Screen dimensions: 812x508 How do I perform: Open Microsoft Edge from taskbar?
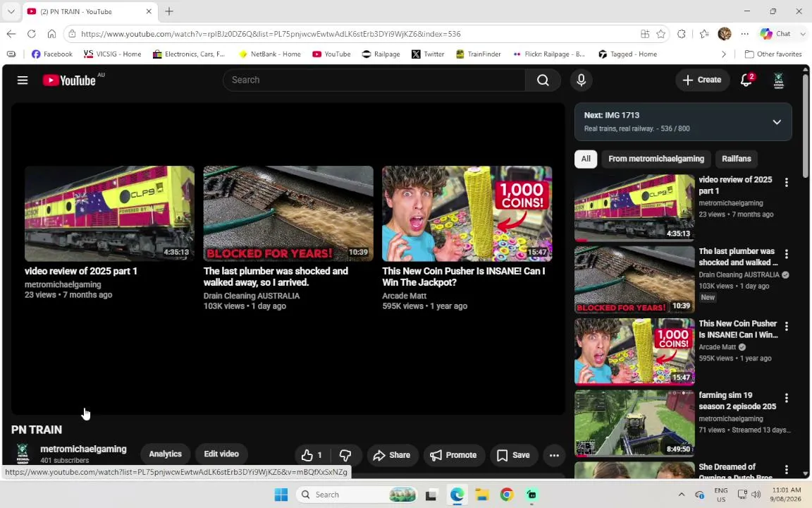point(457,495)
